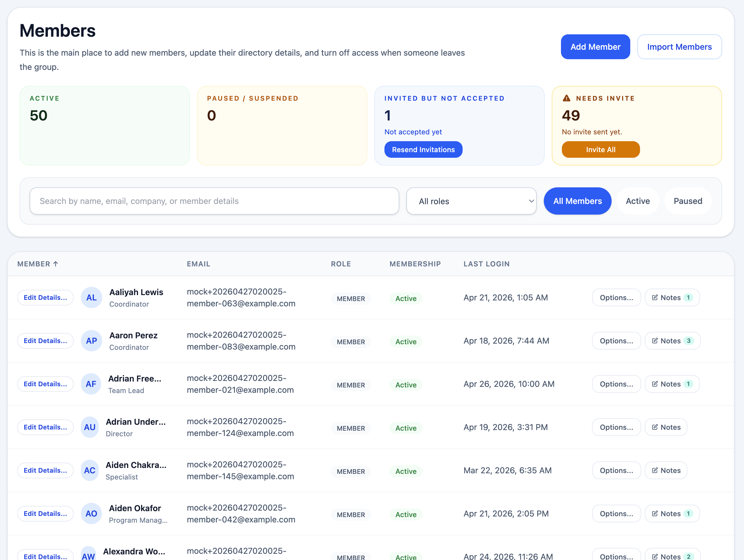Viewport: 744px width, 560px height.
Task: Edit Details for Aaron Perez
Action: 45,341
